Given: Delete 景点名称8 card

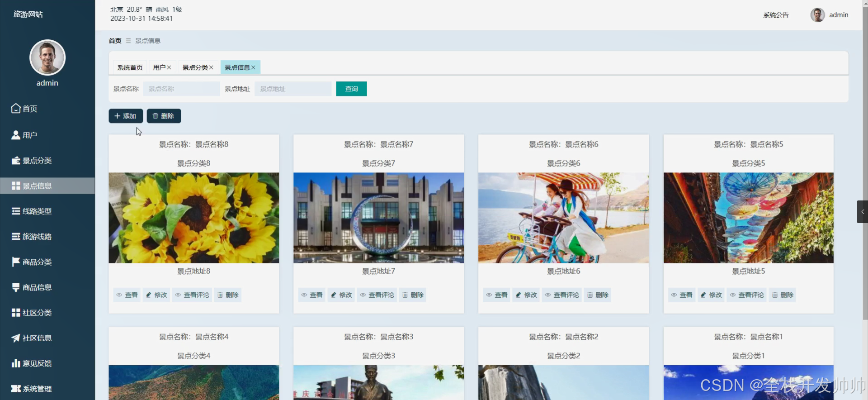Looking at the screenshot, I should [227, 295].
